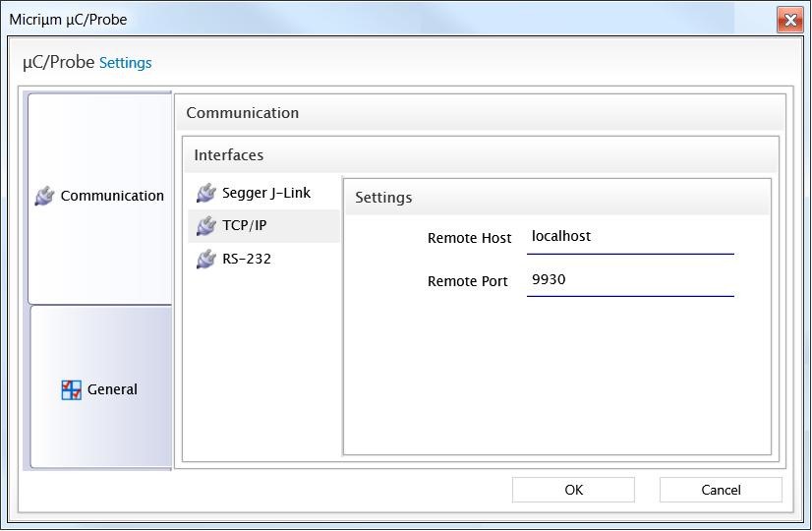Image resolution: width=812 pixels, height=531 pixels.
Task: Click the RS-232 plug icon
Action: click(x=206, y=259)
